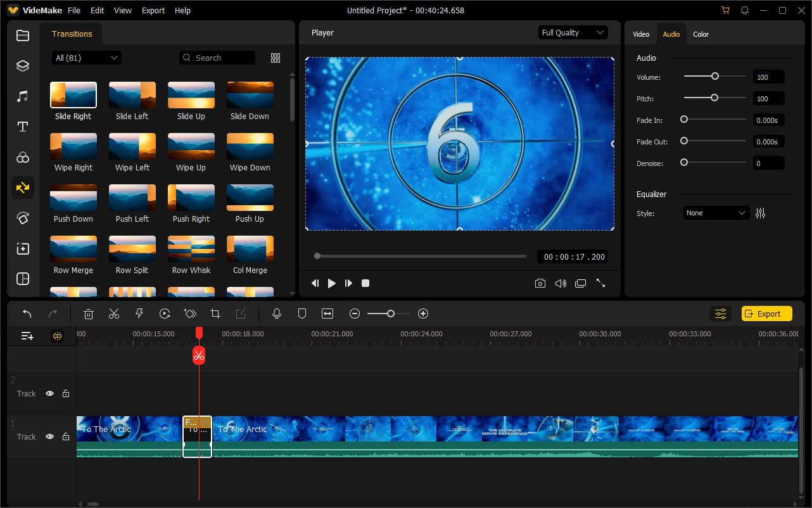Image resolution: width=812 pixels, height=508 pixels.
Task: Open the Music panel from the sidebar
Action: coord(23,96)
